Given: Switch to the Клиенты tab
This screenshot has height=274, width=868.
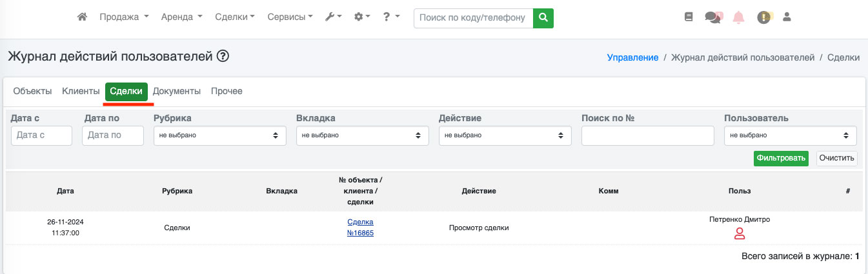Looking at the screenshot, I should coord(81,92).
